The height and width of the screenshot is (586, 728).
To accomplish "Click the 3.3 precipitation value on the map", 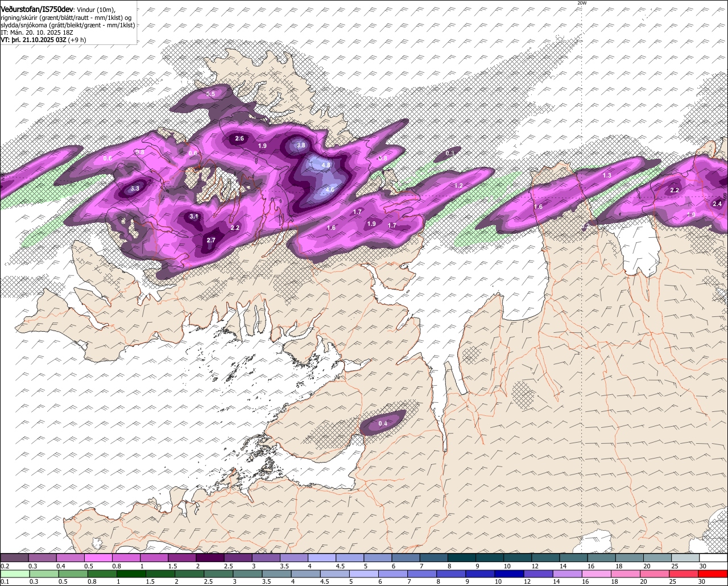I will 135,188.
